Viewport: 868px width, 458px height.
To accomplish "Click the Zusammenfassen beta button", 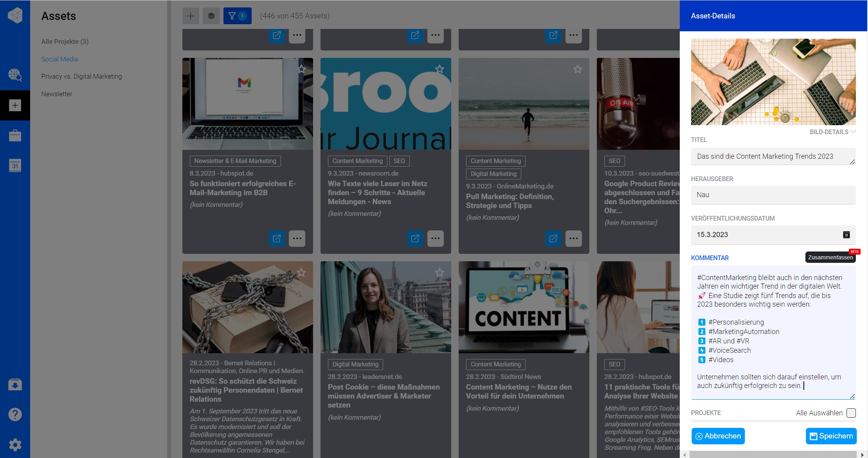I will coord(830,257).
